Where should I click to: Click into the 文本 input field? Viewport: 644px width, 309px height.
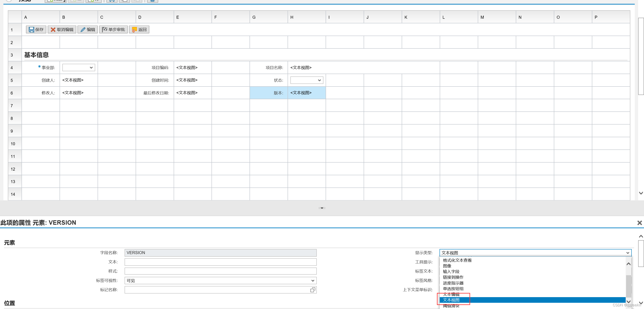click(x=220, y=262)
